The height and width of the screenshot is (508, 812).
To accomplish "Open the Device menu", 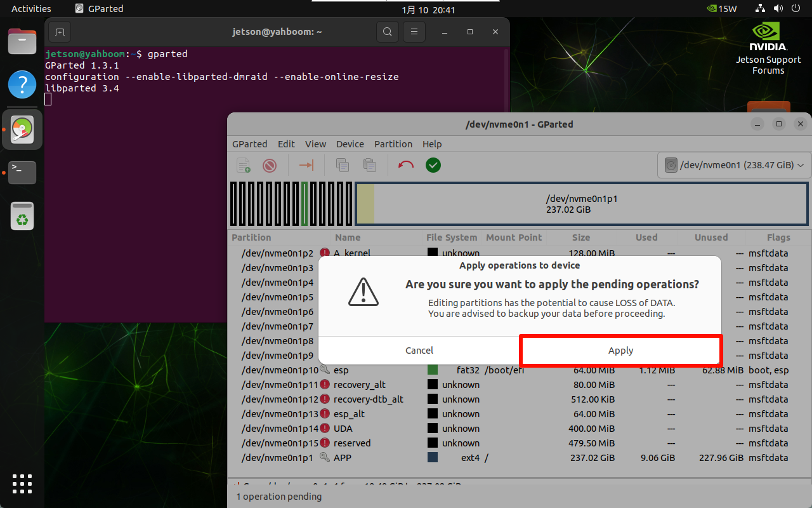I will tap(350, 144).
